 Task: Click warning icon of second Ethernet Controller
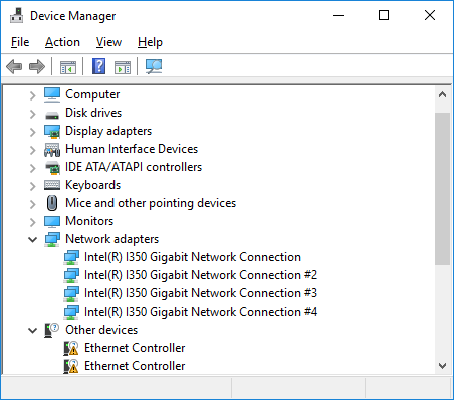coord(71,366)
